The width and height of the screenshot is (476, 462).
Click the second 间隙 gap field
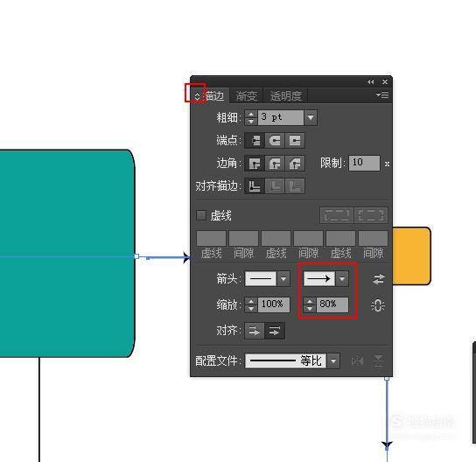pyautogui.click(x=308, y=238)
